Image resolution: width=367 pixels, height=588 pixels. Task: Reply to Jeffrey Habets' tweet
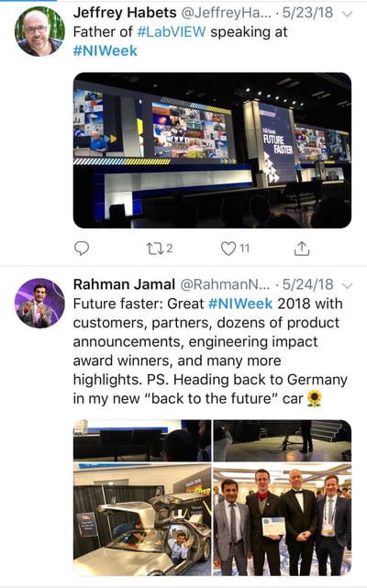(x=82, y=249)
